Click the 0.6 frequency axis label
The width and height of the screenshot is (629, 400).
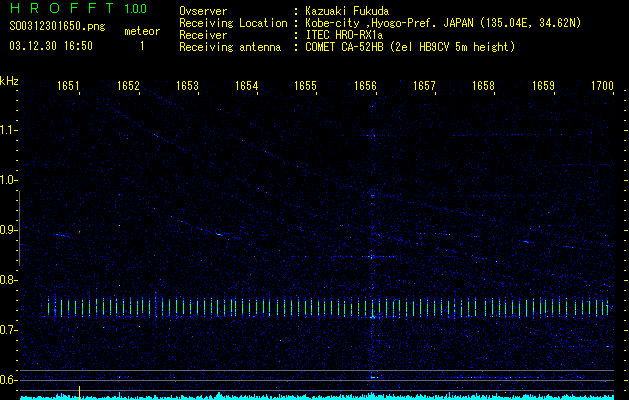(9, 380)
